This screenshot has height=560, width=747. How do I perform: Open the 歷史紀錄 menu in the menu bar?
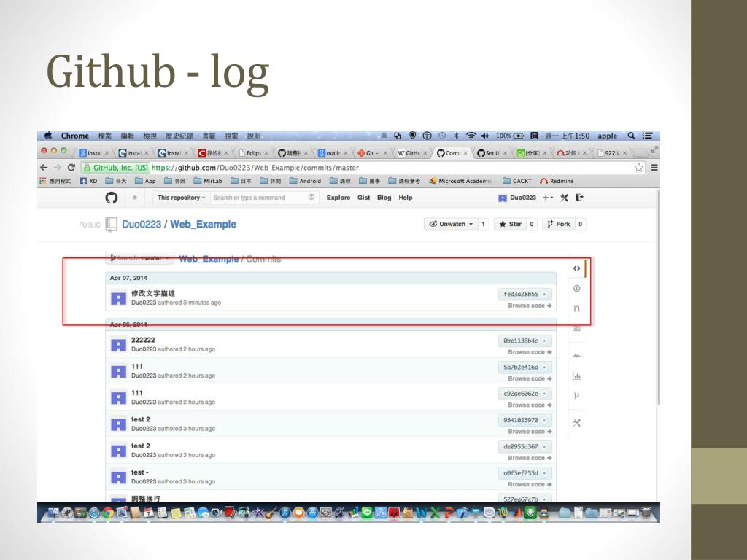[179, 136]
